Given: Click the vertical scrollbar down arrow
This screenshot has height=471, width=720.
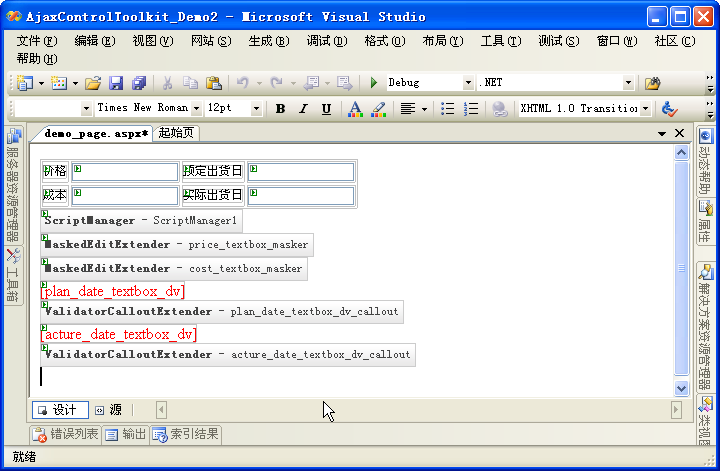Looking at the screenshot, I should [x=681, y=388].
